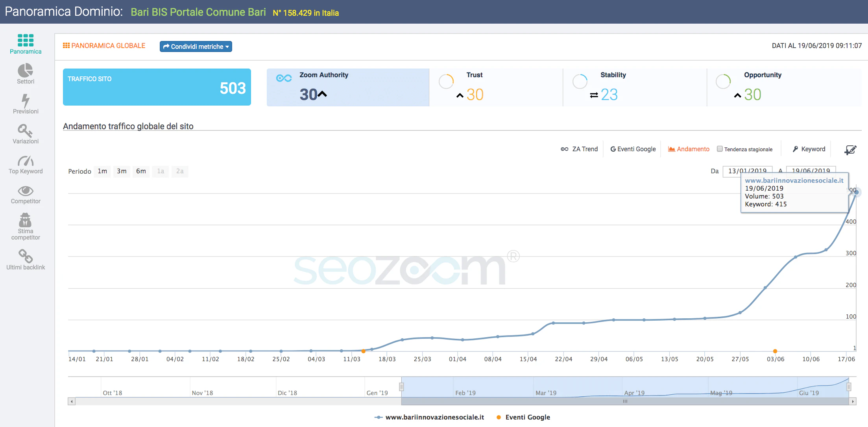This screenshot has width=868, height=427.
Task: Enable the Tendenza stagionale checkbox
Action: [x=720, y=149]
